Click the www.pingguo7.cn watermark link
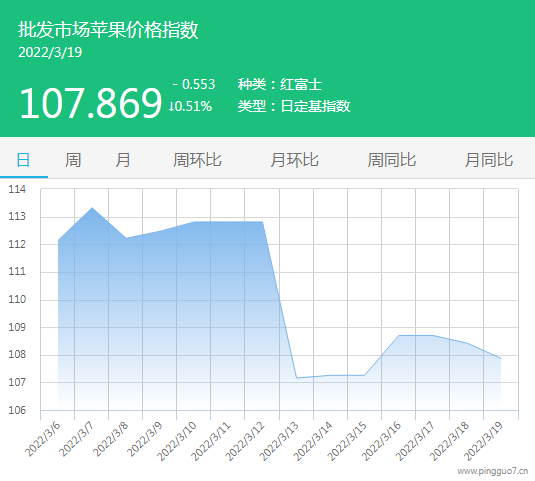The width and height of the screenshot is (535, 481). click(493, 471)
